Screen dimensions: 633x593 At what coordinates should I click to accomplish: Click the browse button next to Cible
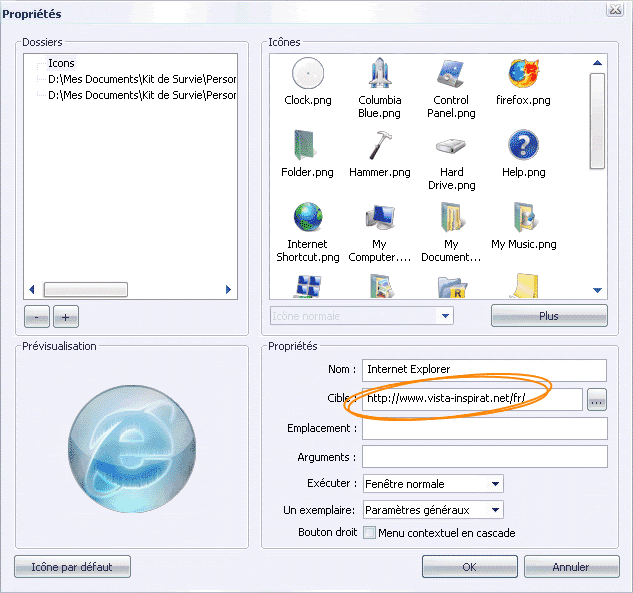(597, 401)
